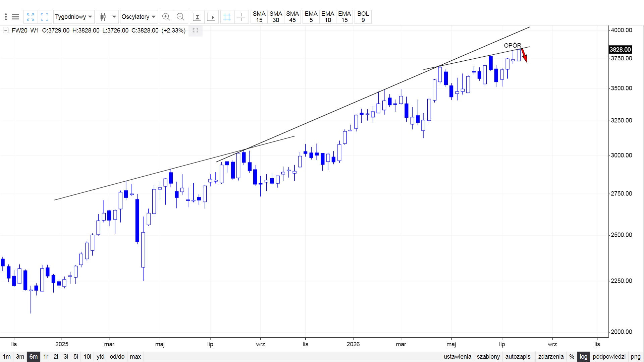644x362 pixels.
Task: Click the 4000.00 price axis label
Action: pos(621,30)
